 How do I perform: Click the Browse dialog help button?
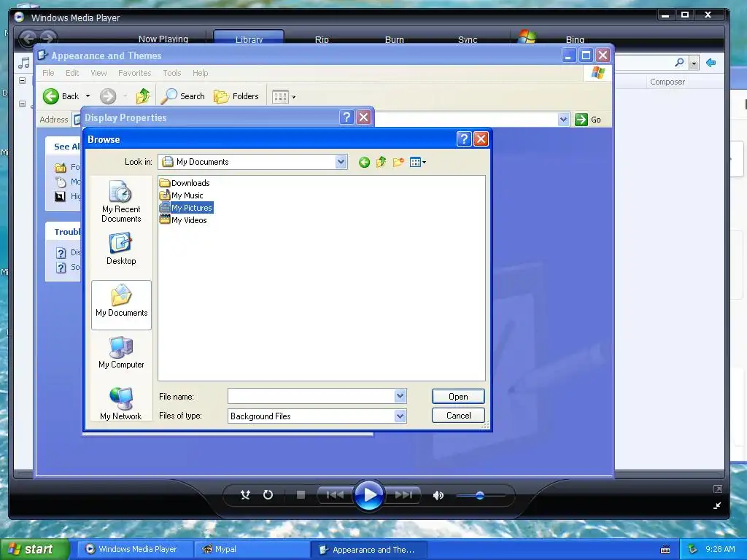[x=463, y=139]
